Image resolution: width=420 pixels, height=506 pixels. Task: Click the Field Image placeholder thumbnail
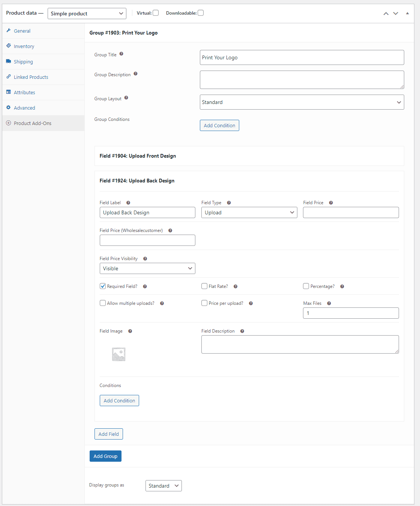pyautogui.click(x=118, y=354)
